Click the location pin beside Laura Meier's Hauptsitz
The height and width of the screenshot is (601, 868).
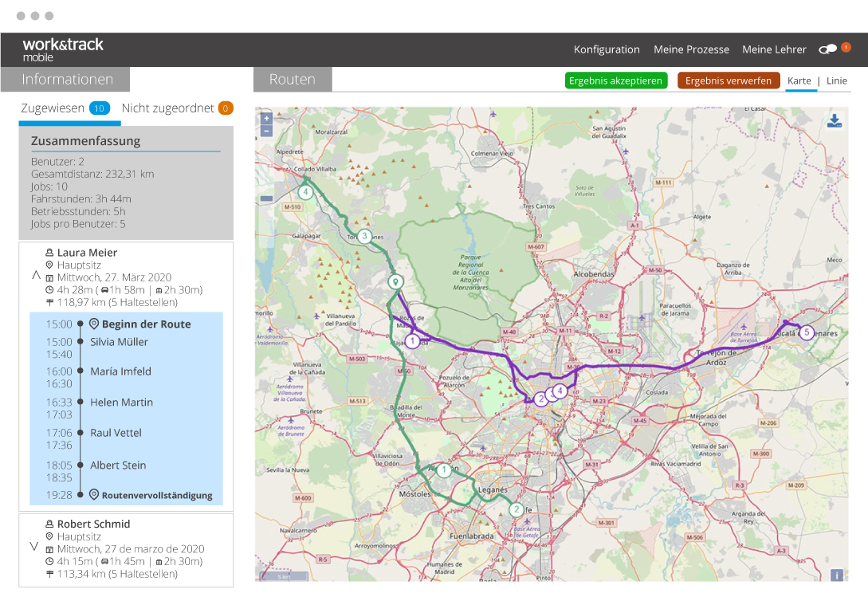49,265
